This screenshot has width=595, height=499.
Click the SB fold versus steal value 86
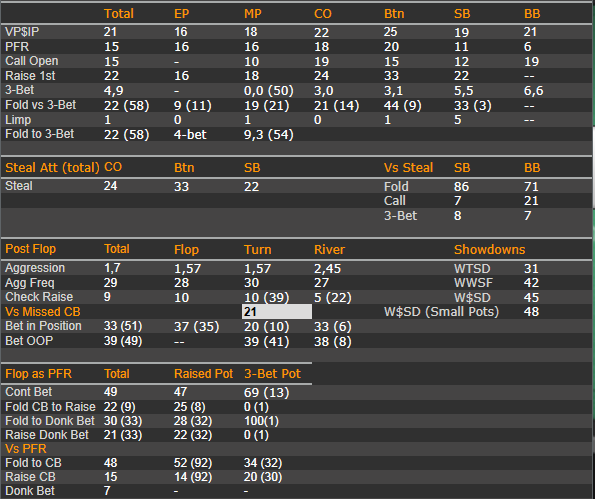click(x=461, y=187)
